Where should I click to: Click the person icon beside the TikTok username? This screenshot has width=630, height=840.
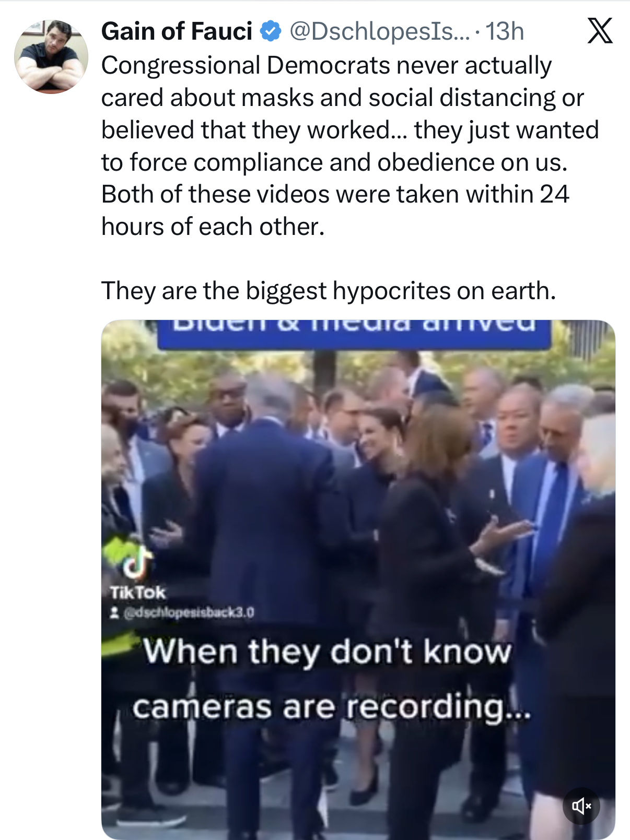[115, 612]
